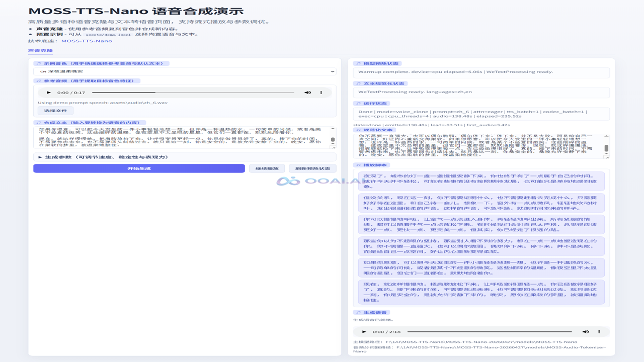The width and height of the screenshot is (644, 362).
Task: Select script paragraph starting with 你可以慢慢地呼吸
Action: [481, 225]
